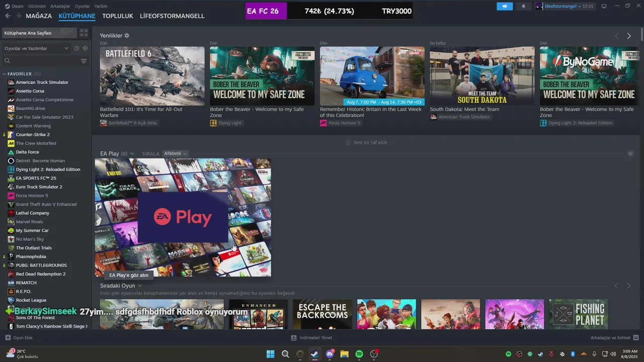This screenshot has height=362, width=644.
Task: Open File Explorer from the taskbar
Action: pos(345,354)
